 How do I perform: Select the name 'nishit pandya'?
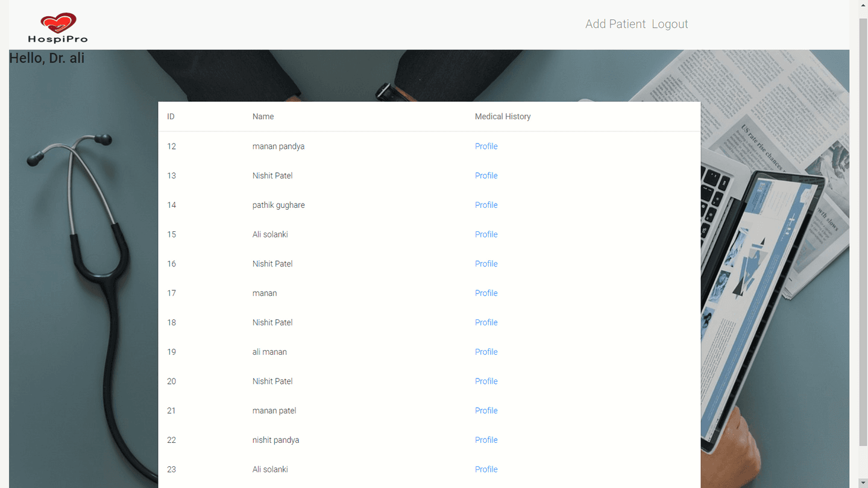[275, 440]
